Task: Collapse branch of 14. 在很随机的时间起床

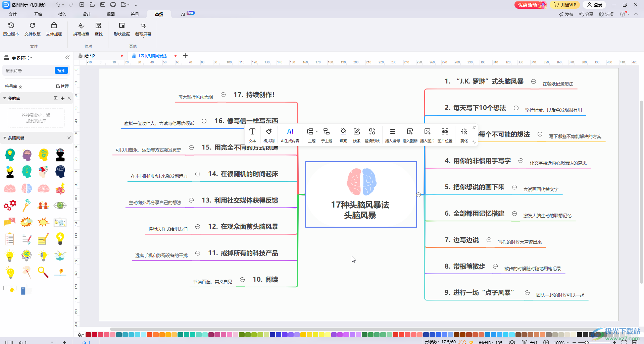Action: point(198,174)
